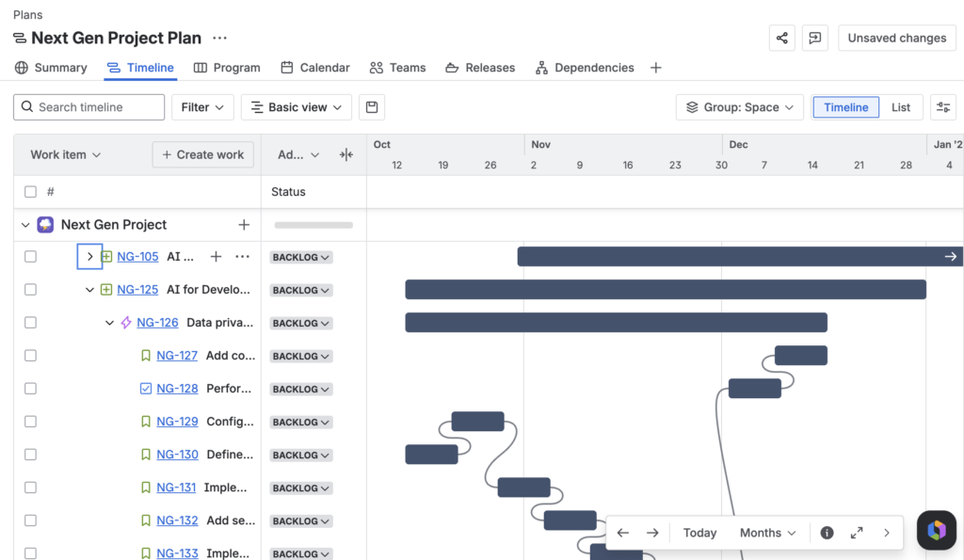Click the NG-126 epic lightning icon
The height and width of the screenshot is (560, 964).
coord(126,323)
